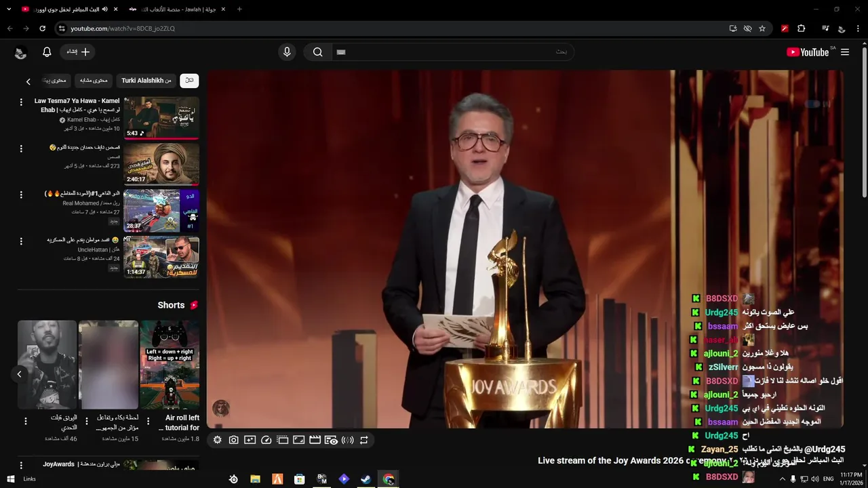Select the highlighted All filter chip
Screen dimensions: 868x488
189,81
